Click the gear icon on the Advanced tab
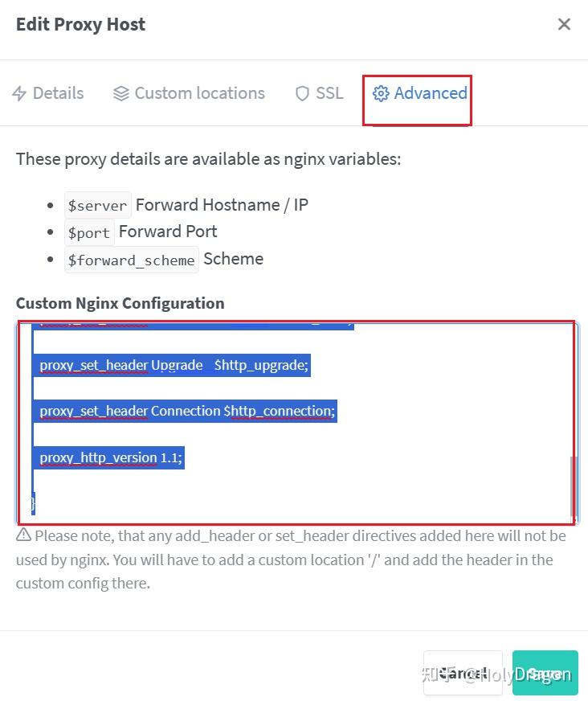Screen dimensions: 588x701 [382, 93]
